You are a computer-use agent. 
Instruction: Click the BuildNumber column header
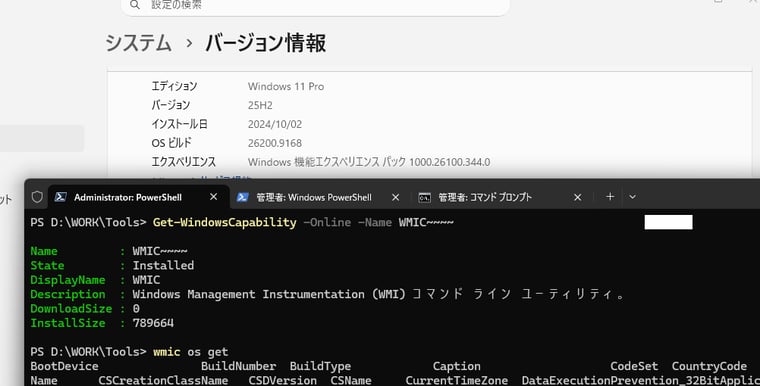pyautogui.click(x=238, y=366)
